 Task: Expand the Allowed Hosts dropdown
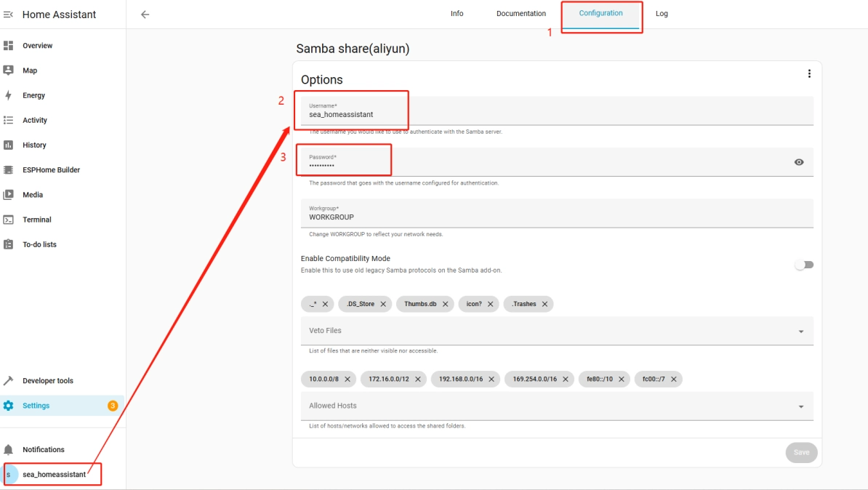801,407
